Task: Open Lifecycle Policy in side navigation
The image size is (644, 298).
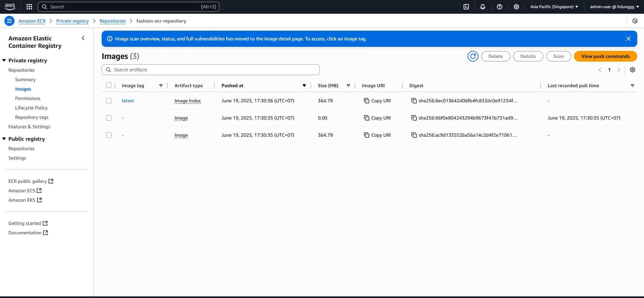Action: pyautogui.click(x=31, y=108)
